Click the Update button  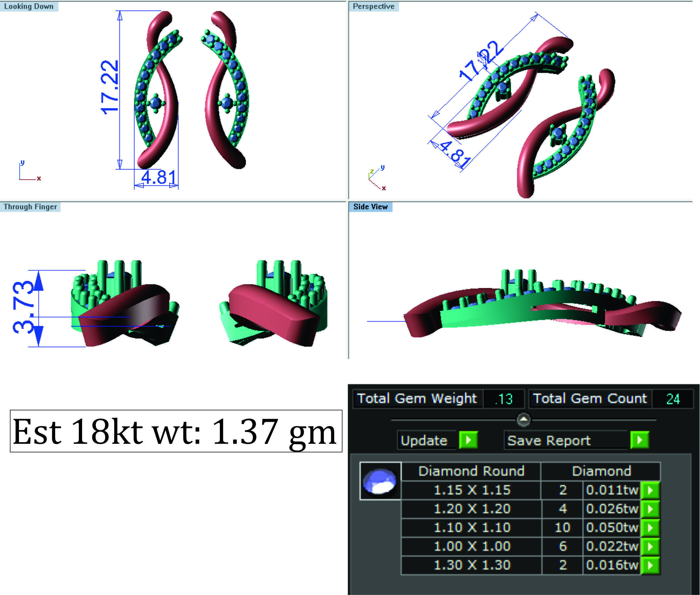click(x=426, y=440)
